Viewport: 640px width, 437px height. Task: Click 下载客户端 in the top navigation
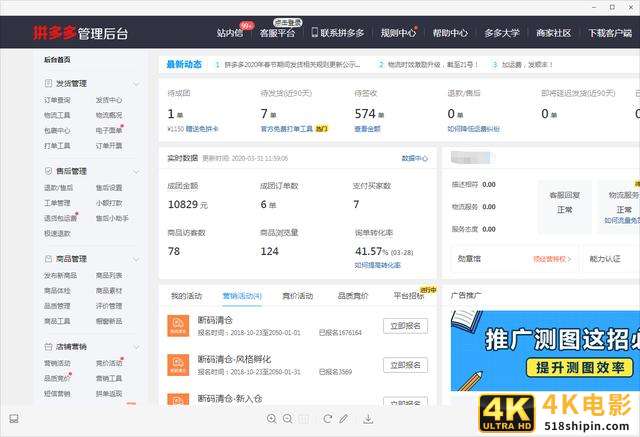tap(610, 33)
